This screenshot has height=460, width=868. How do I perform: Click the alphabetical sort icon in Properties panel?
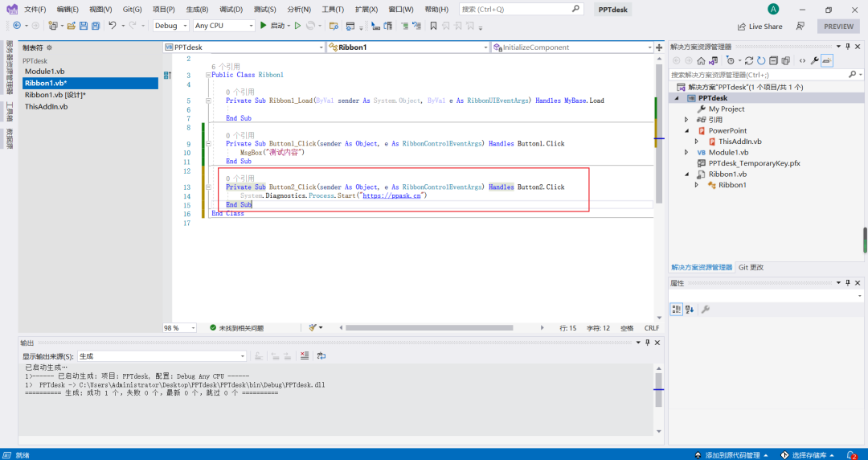pos(690,310)
